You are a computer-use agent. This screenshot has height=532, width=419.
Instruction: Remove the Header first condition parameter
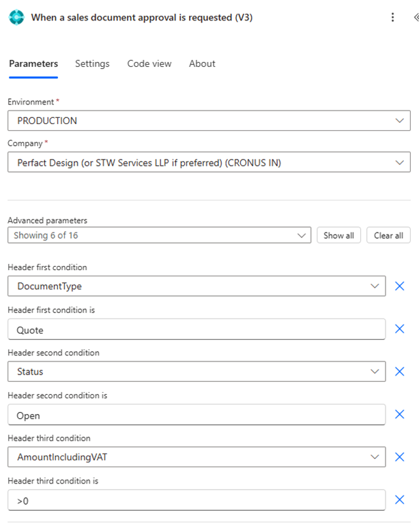[x=400, y=286]
